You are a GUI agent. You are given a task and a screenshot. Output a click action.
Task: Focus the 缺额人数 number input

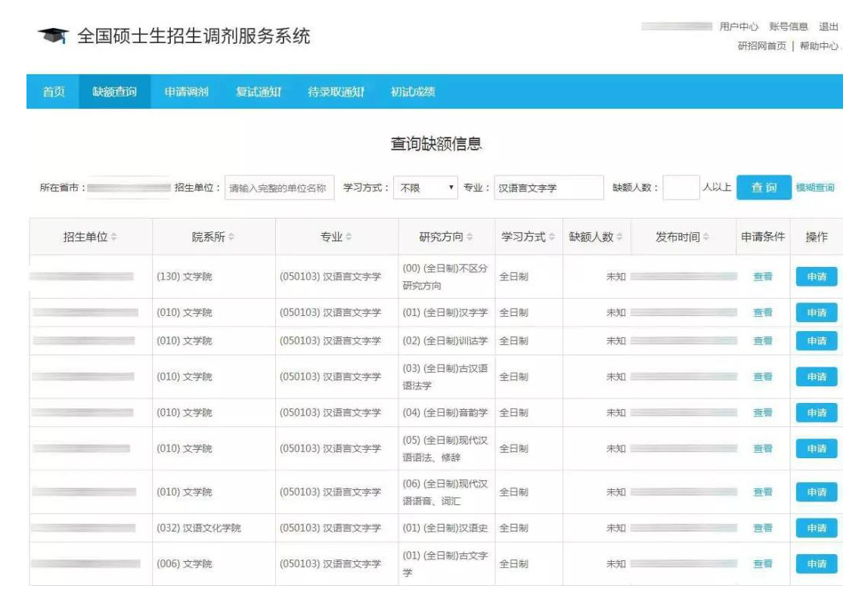click(x=681, y=187)
